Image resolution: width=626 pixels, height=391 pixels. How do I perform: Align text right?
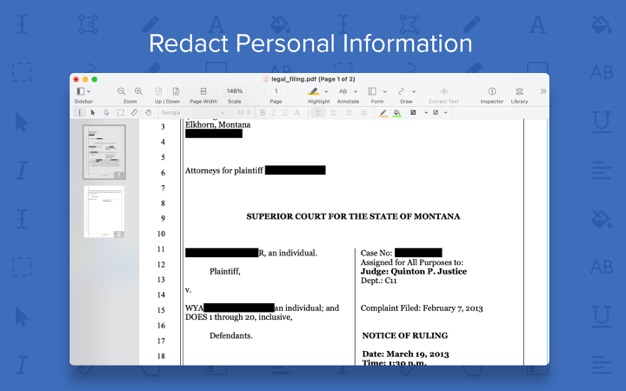pos(348,113)
